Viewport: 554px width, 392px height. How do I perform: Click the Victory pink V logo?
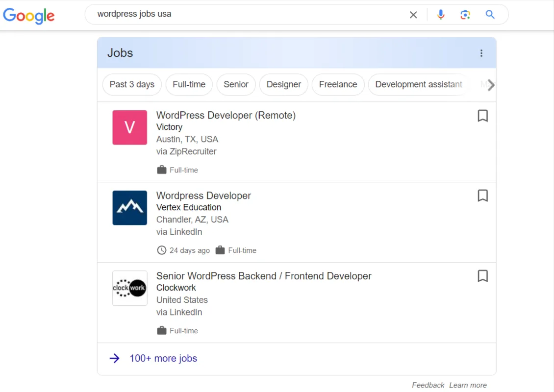pyautogui.click(x=129, y=127)
